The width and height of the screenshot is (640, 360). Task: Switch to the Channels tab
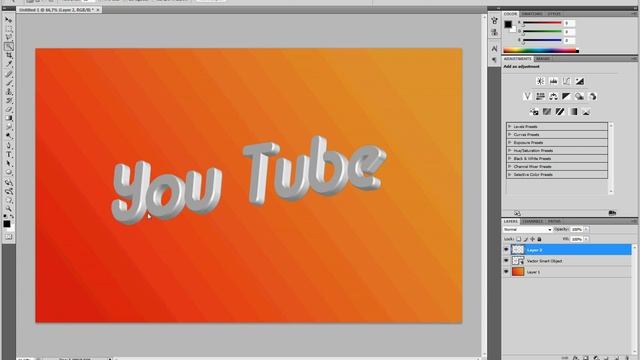tap(532, 221)
